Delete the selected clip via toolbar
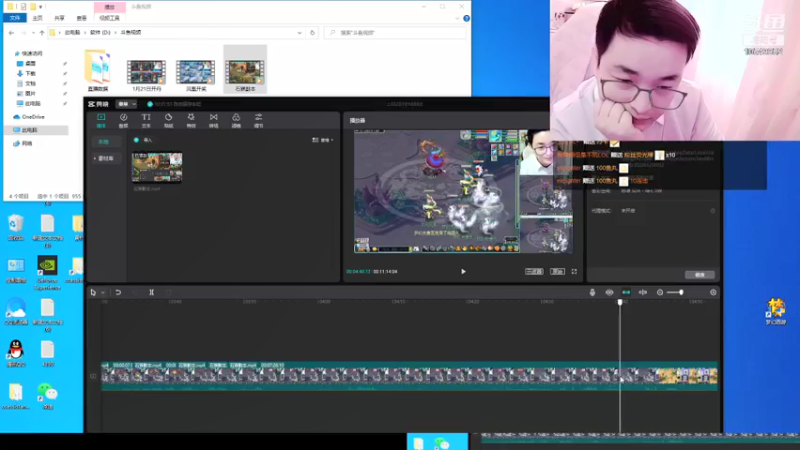The width and height of the screenshot is (800, 450). tap(168, 292)
